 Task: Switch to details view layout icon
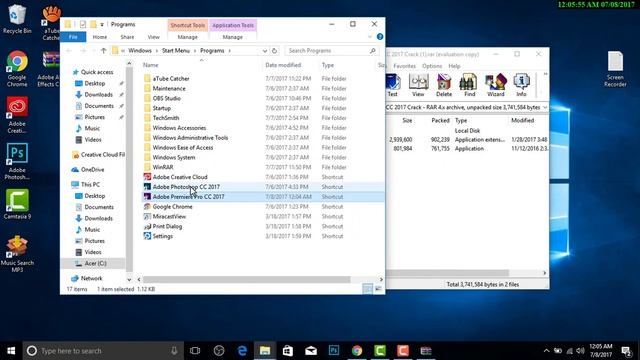click(x=367, y=289)
